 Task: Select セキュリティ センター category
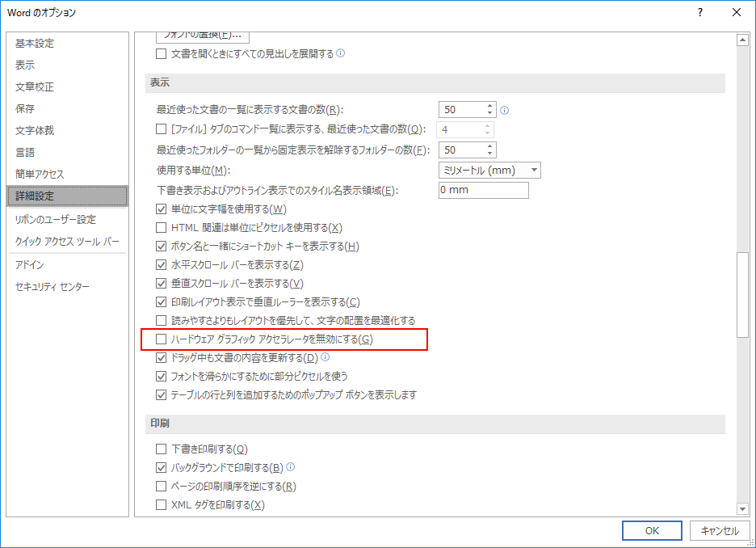tap(68, 287)
